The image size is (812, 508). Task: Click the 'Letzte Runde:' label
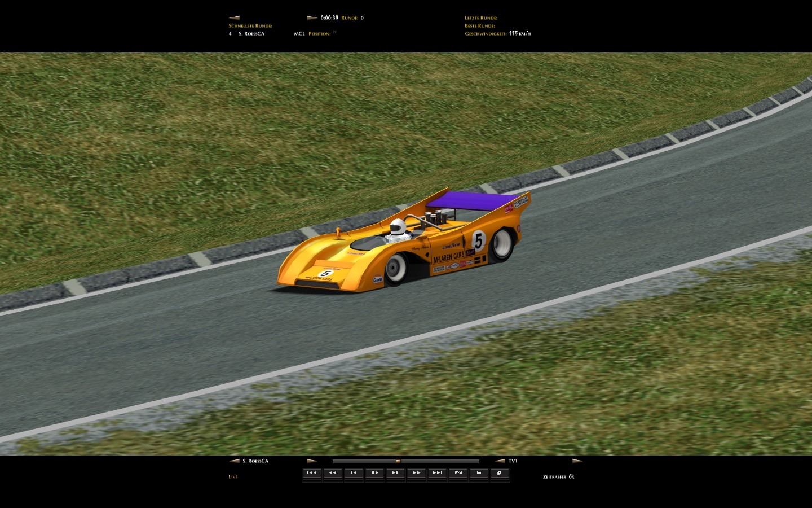[x=481, y=18]
